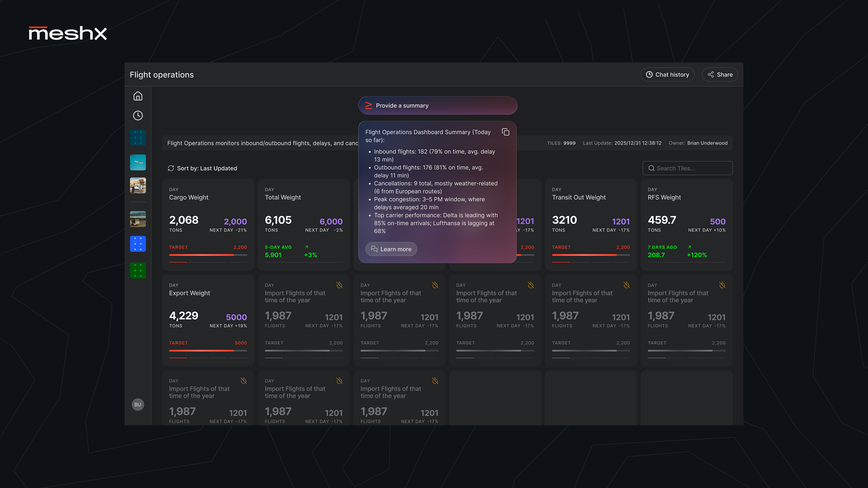Click the Flight operations page title
868x488 pixels.
coord(161,75)
